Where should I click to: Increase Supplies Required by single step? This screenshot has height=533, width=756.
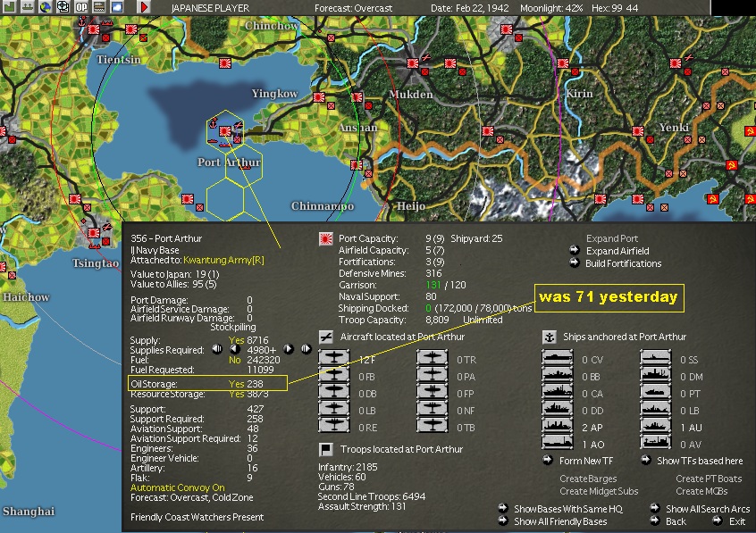tap(289, 349)
